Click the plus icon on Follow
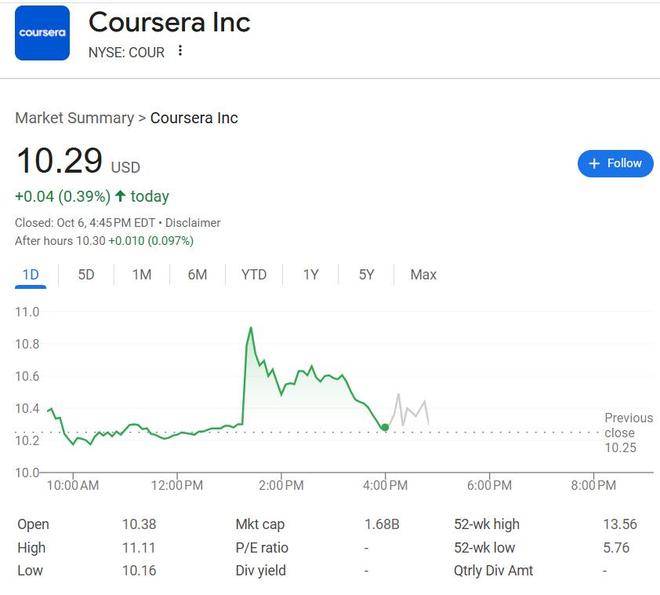660x595 pixels. coord(594,164)
